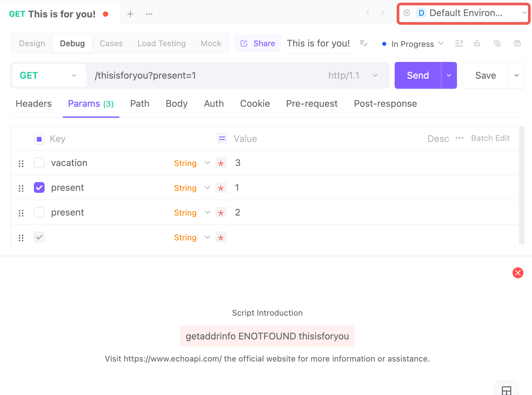Open the tab options ellipsis menu
The height and width of the screenshot is (395, 532).
[x=149, y=14]
